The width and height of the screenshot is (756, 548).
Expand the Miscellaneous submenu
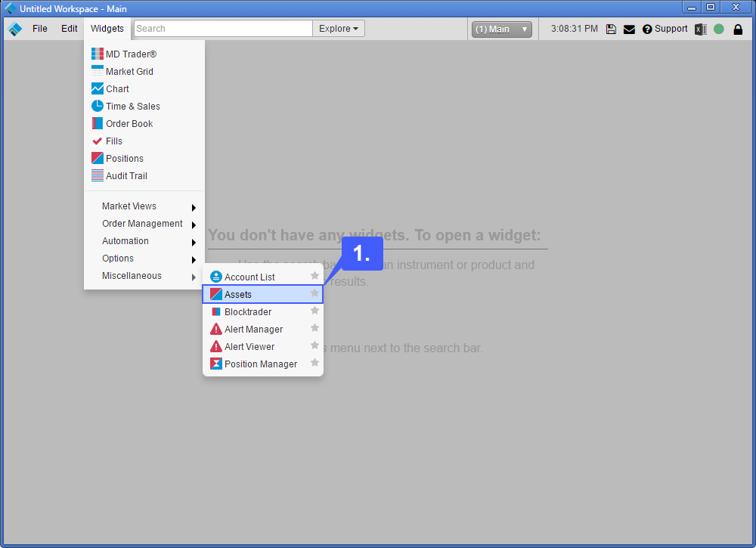click(x=144, y=276)
